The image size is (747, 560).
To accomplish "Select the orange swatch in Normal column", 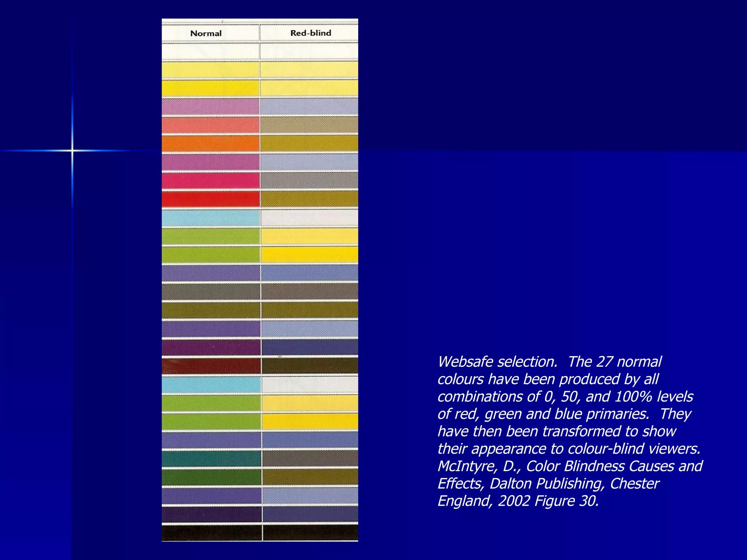I will point(211,143).
